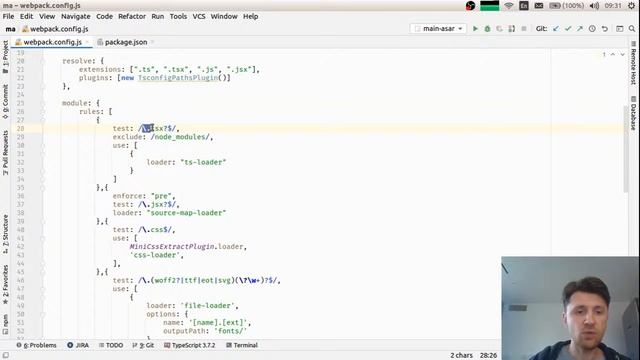Collapse the options block at line 50
Screen dimensions: 640x360
42,314
